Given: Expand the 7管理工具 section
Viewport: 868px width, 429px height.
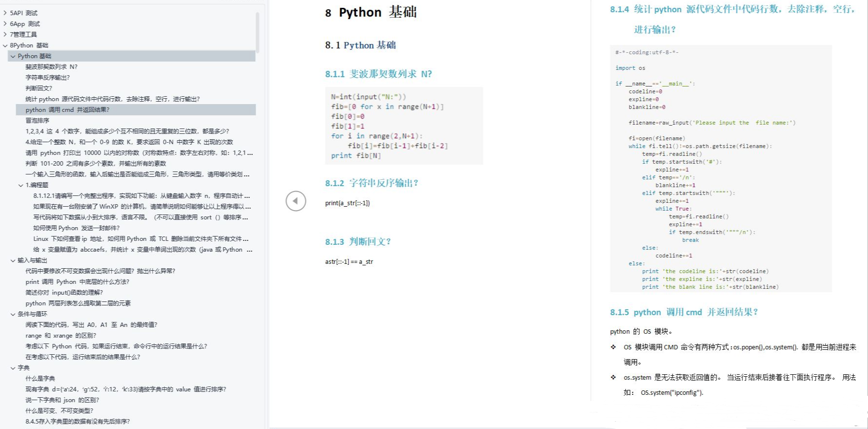Looking at the screenshot, I should (5, 34).
